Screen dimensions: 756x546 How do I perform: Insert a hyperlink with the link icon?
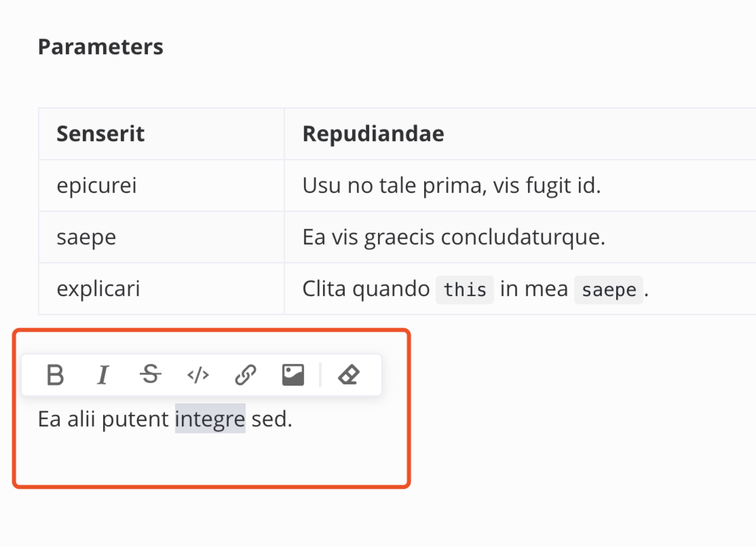click(246, 375)
